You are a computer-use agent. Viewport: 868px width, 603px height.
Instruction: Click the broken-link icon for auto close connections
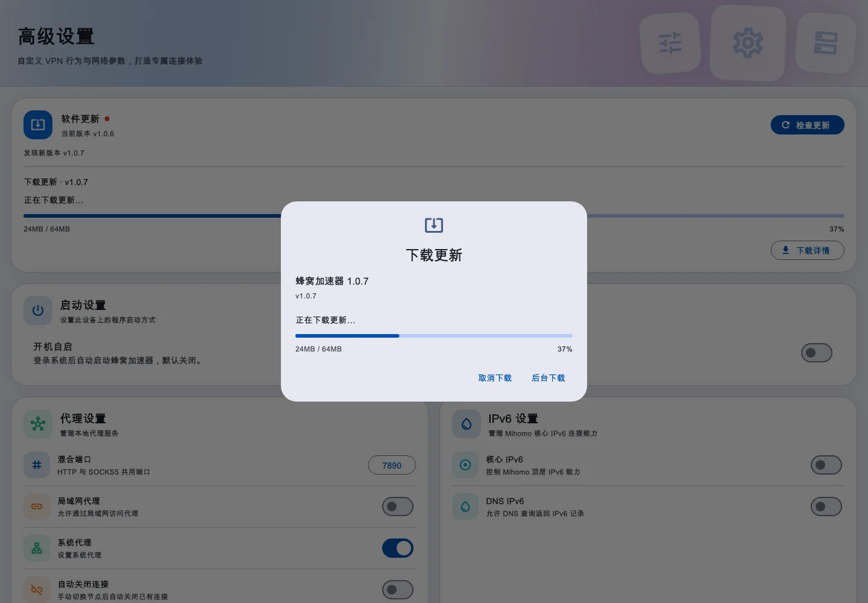coord(37,590)
